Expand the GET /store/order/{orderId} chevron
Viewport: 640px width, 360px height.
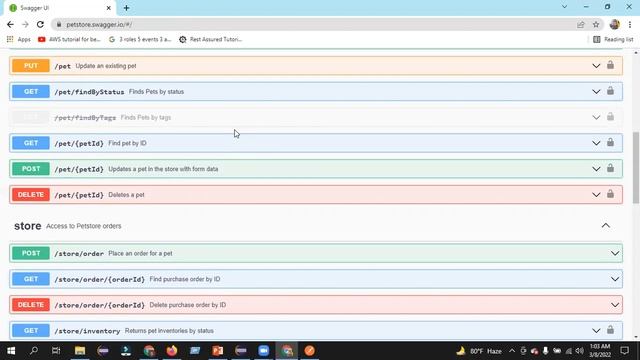[x=615, y=279]
